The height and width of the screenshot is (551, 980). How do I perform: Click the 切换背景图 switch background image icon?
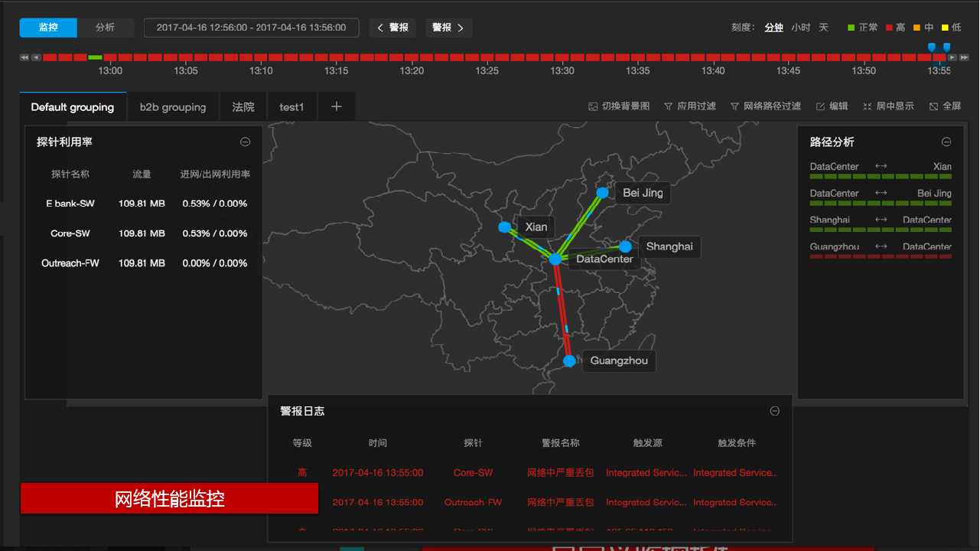coord(593,106)
